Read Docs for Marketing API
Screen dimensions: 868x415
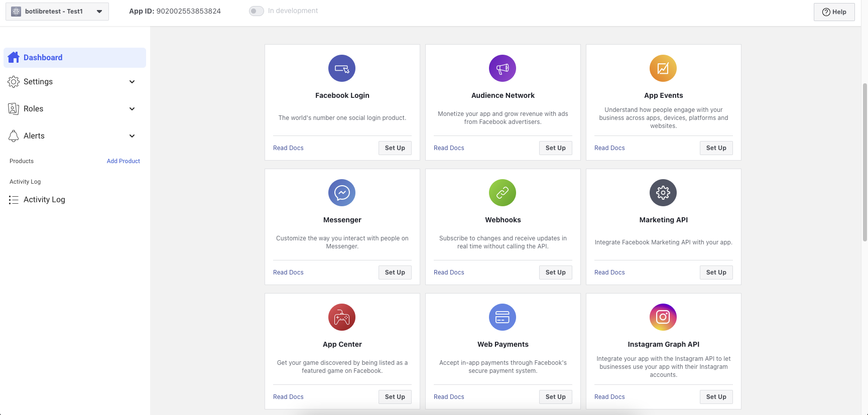(609, 272)
